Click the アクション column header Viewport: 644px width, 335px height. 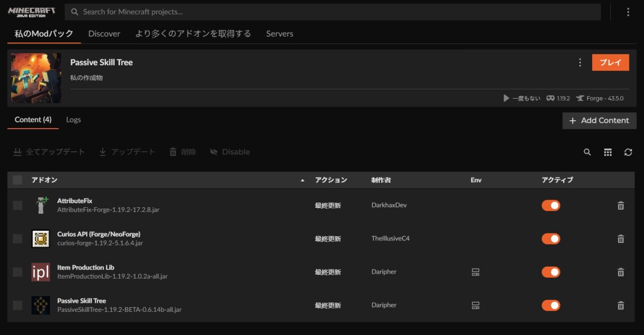point(331,180)
